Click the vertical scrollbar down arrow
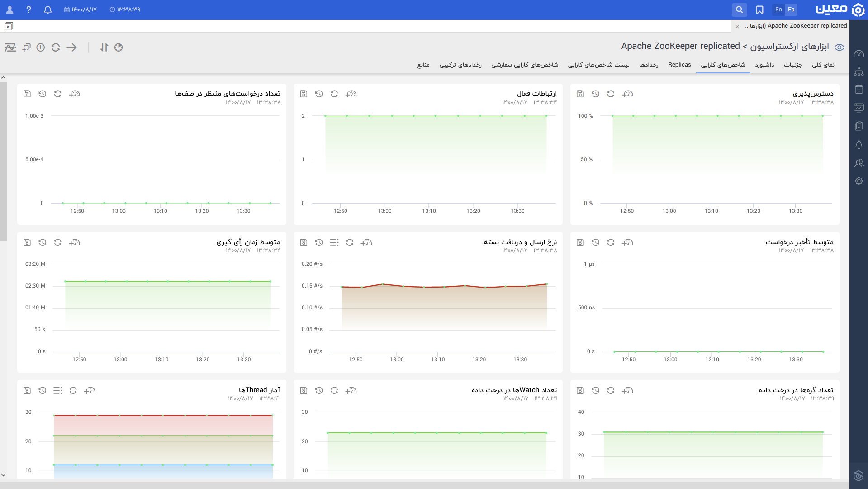 coord(4,475)
